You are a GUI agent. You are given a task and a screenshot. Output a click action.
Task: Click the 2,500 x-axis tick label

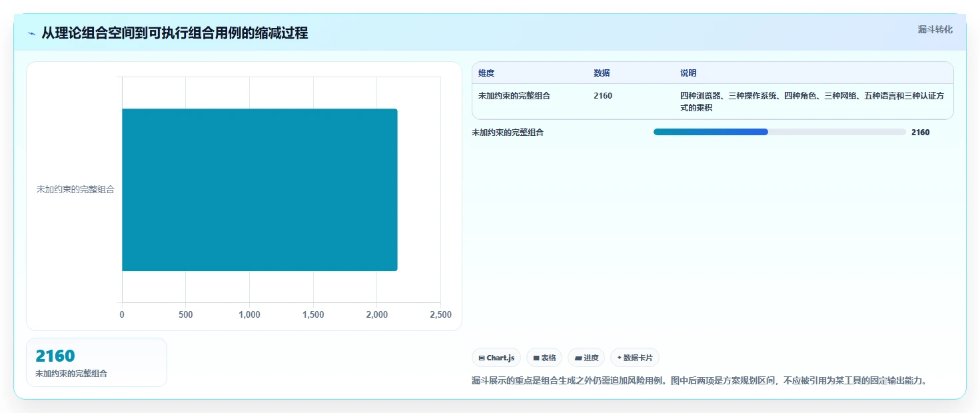tap(440, 315)
